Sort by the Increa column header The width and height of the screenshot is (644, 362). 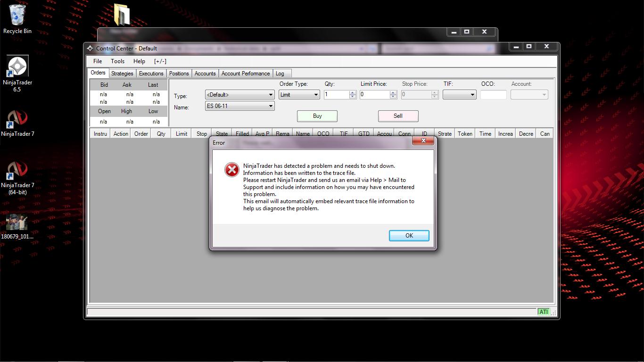[505, 133]
